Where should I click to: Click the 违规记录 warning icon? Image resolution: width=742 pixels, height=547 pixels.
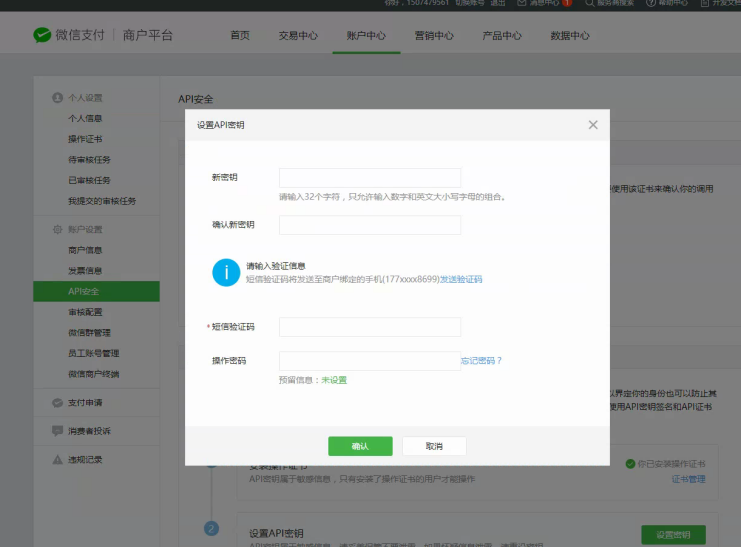tap(58, 459)
